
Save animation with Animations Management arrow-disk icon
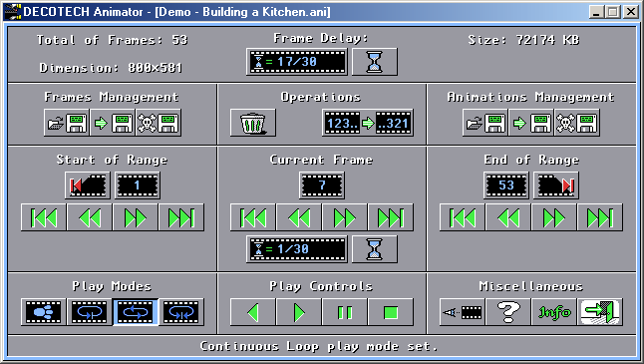pyautogui.click(x=531, y=123)
